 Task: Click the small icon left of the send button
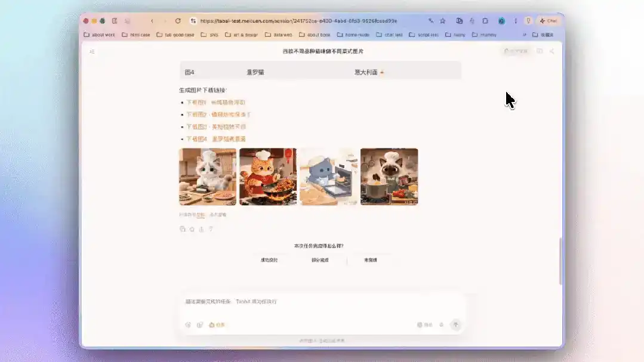coord(442,324)
